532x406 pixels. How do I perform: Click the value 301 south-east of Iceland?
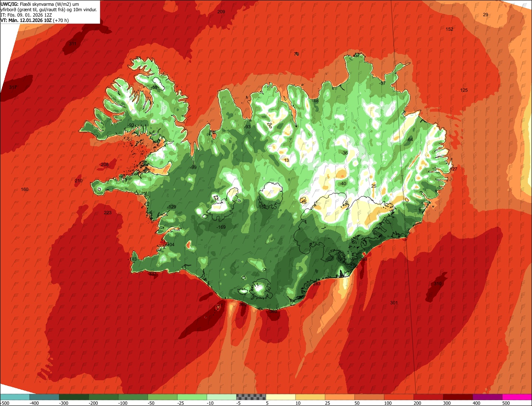394,303
